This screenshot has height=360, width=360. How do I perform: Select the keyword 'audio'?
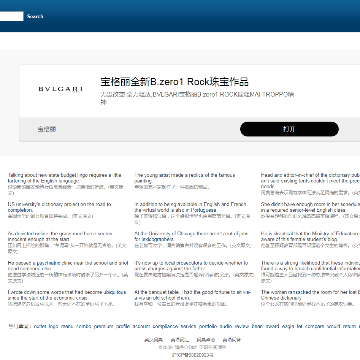[x=226, y=326]
